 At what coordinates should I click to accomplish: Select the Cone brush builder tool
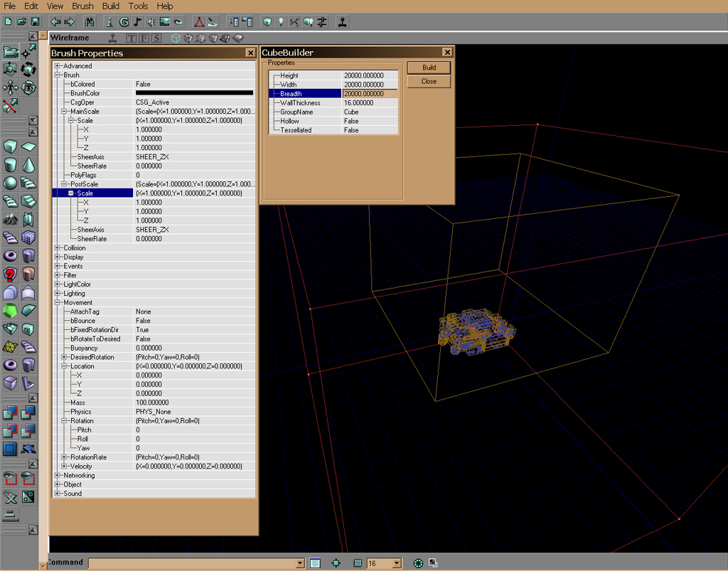28,165
